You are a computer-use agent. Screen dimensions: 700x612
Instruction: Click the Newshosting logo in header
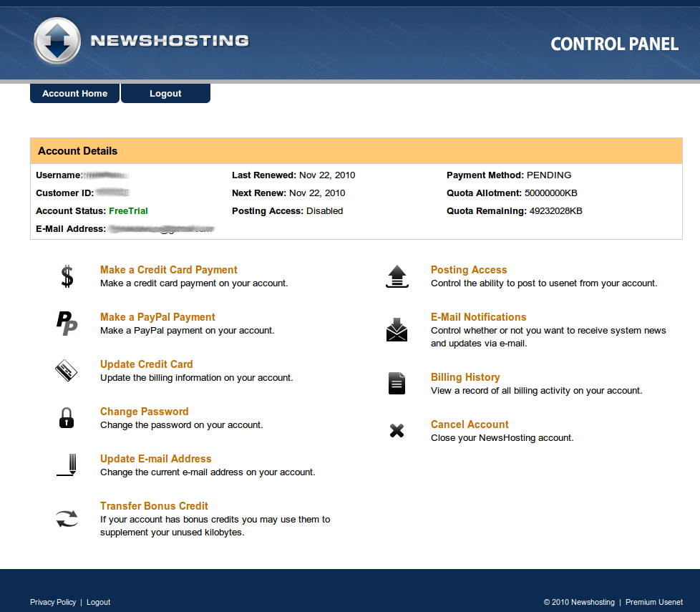click(142, 41)
